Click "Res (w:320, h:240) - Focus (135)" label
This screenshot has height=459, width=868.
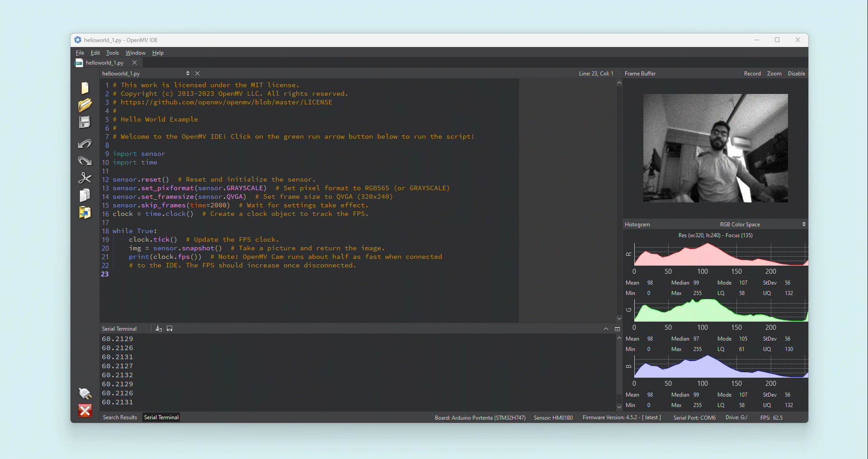click(x=715, y=235)
